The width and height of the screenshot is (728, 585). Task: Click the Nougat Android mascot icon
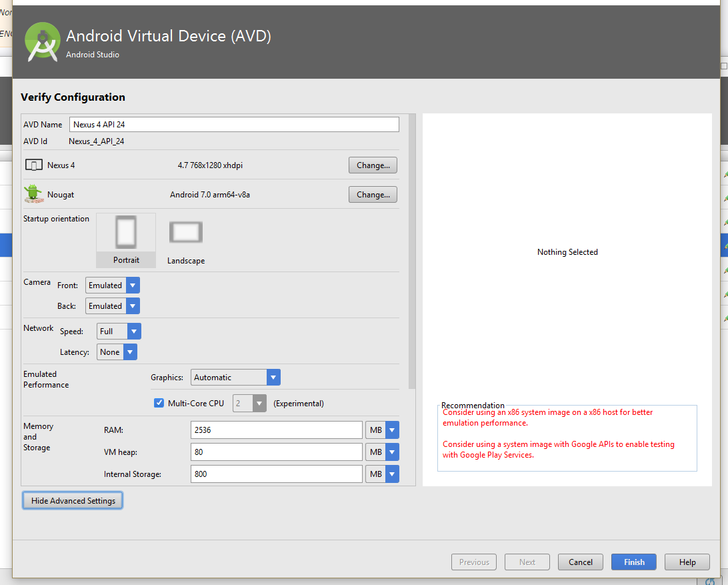coord(33,193)
